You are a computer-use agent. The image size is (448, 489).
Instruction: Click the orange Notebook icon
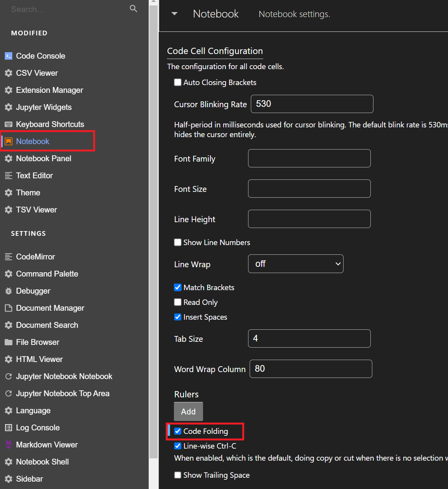click(x=9, y=141)
